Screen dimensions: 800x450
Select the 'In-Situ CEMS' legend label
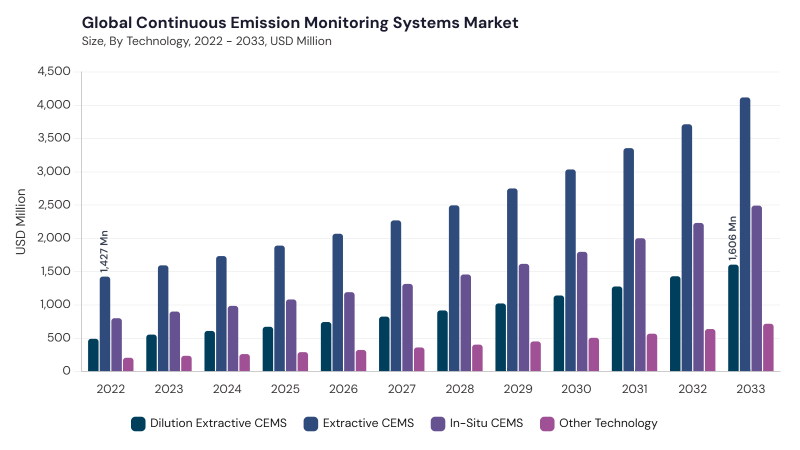point(486,423)
